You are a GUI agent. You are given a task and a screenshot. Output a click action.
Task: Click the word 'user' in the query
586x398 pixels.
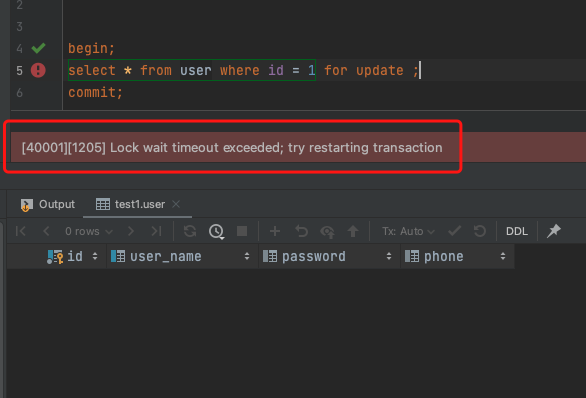pyautogui.click(x=196, y=70)
